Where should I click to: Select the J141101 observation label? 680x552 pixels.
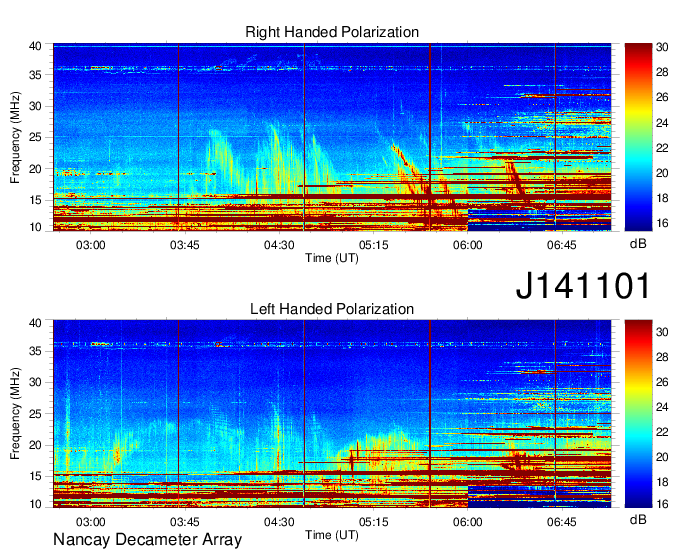click(583, 285)
